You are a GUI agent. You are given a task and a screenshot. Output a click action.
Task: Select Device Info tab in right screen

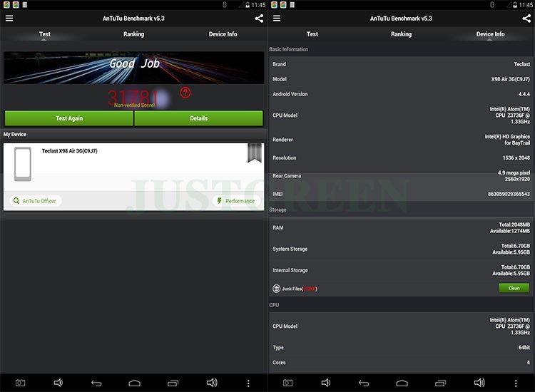490,34
